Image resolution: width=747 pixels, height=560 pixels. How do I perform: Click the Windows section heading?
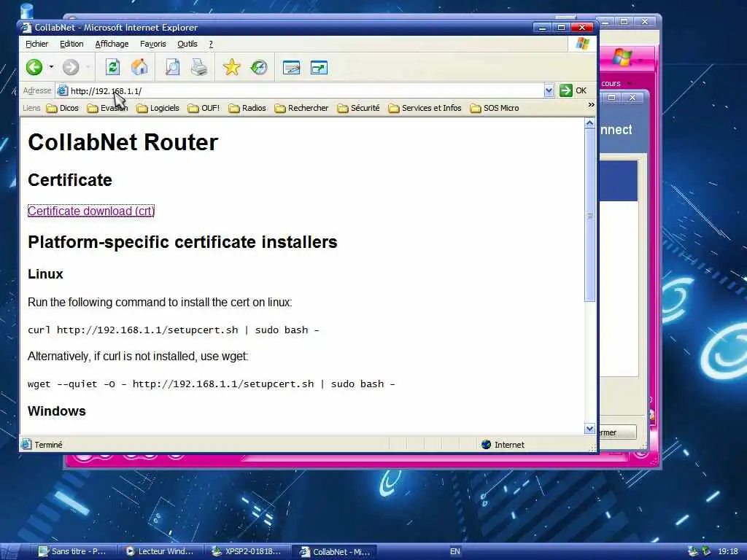[x=57, y=411]
